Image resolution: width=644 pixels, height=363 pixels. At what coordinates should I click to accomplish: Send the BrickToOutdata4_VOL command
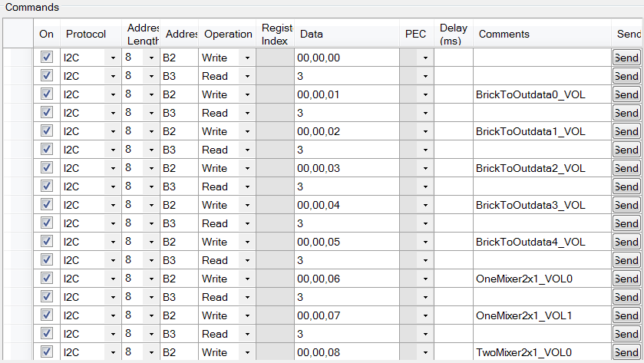[626, 242]
